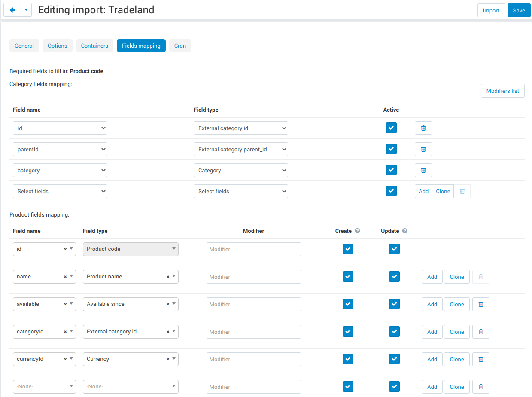The height and width of the screenshot is (397, 532).
Task: Open the dropdown caret beside back arrow
Action: pos(26,10)
